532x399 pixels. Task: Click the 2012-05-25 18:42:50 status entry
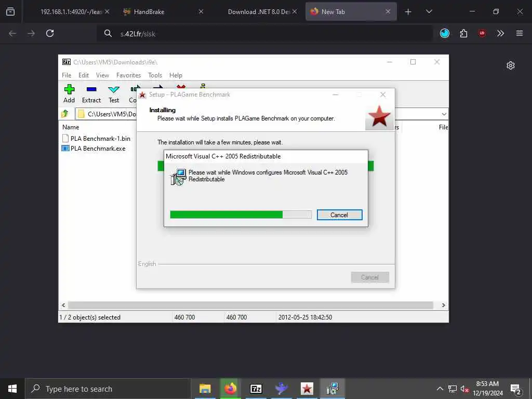pos(305,317)
